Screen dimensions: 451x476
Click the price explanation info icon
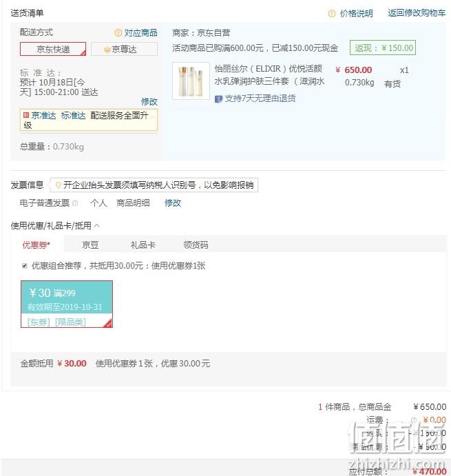332,14
